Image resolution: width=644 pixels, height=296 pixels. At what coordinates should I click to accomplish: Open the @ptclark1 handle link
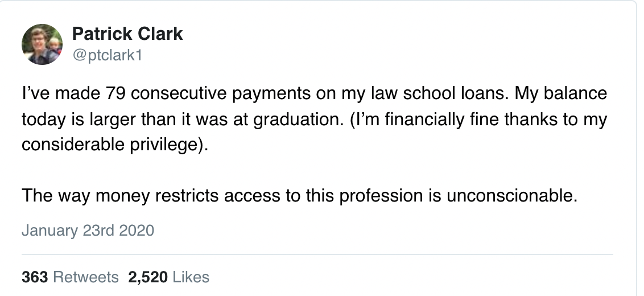tap(107, 55)
